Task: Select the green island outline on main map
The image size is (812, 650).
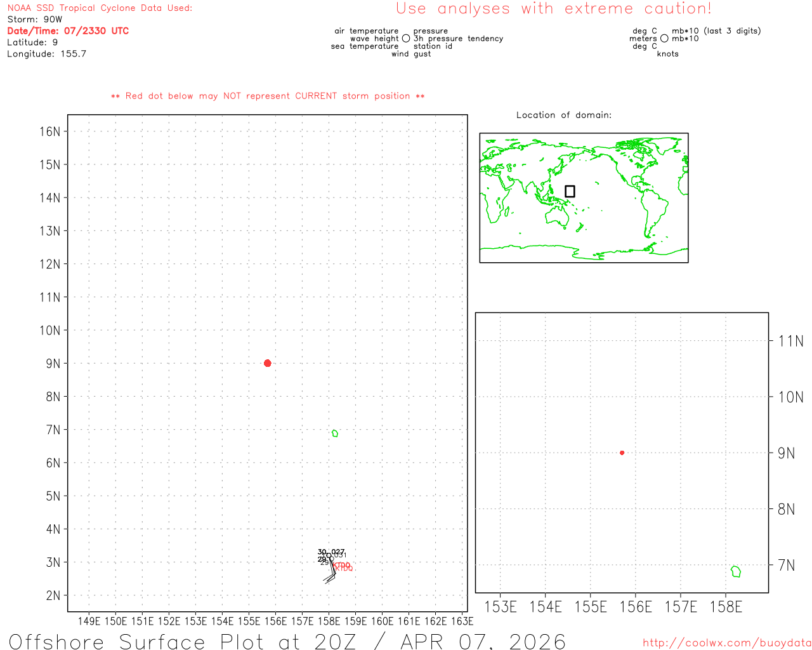Action: 335,433
